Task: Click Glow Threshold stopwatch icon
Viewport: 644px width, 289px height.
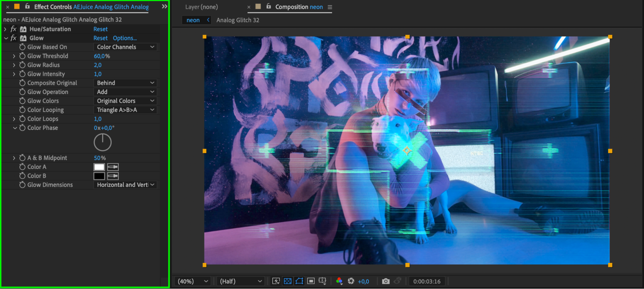Action: [22, 56]
